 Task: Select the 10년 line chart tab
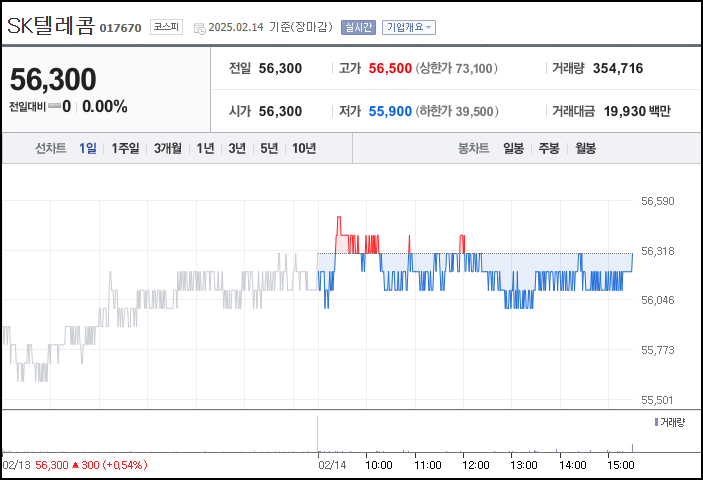pos(304,148)
